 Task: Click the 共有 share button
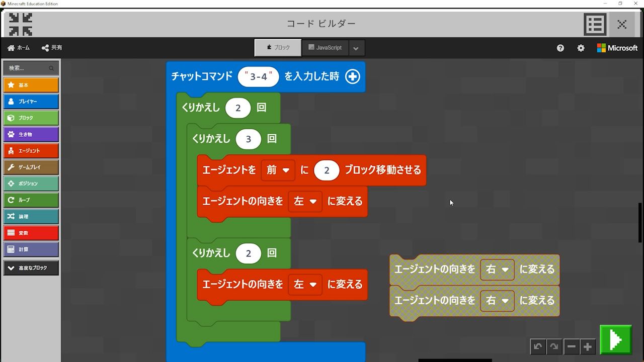[x=52, y=48]
